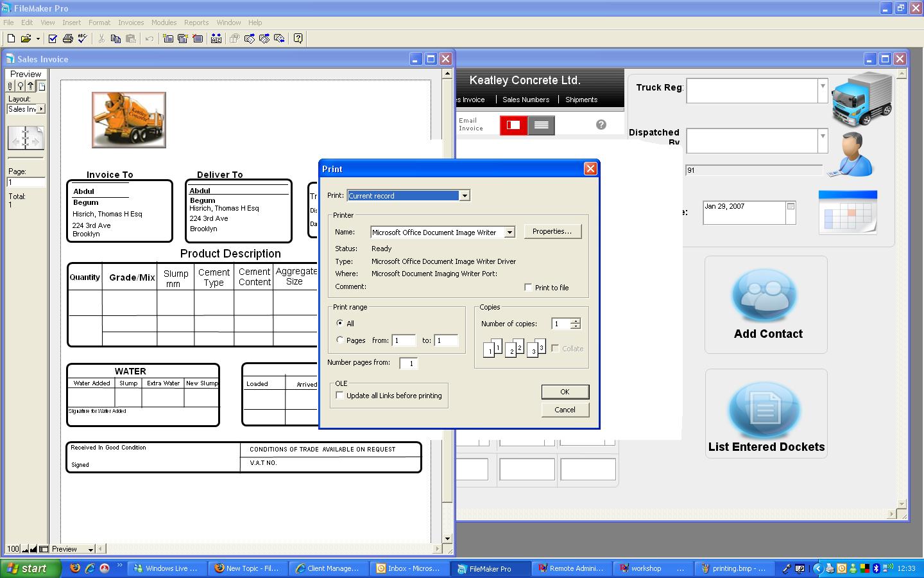This screenshot has height=578, width=924.
Task: Increase the number of copies spinner
Action: (x=576, y=321)
